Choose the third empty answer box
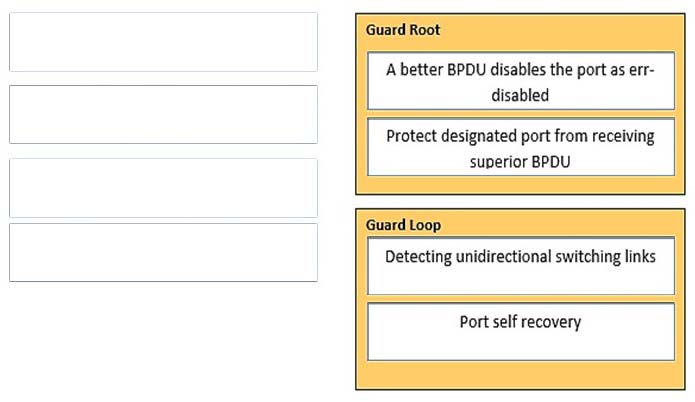The image size is (695, 402). (x=163, y=188)
